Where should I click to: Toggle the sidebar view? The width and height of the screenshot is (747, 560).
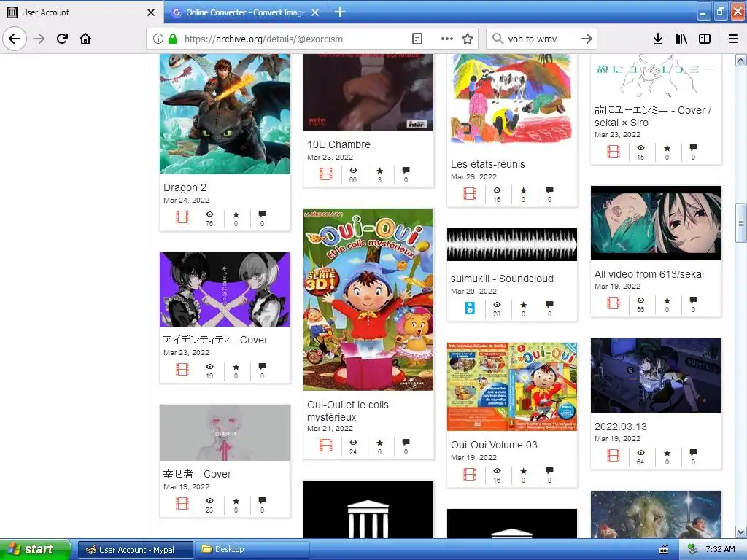point(705,39)
